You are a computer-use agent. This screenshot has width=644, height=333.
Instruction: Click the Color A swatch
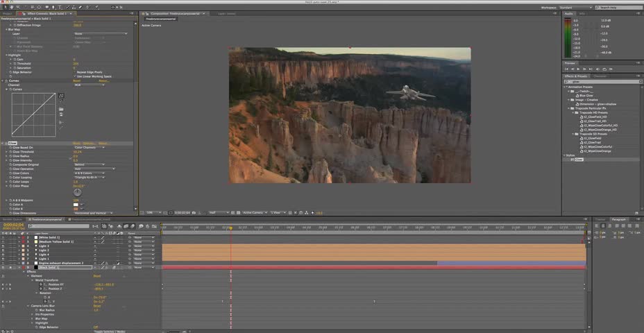click(76, 205)
